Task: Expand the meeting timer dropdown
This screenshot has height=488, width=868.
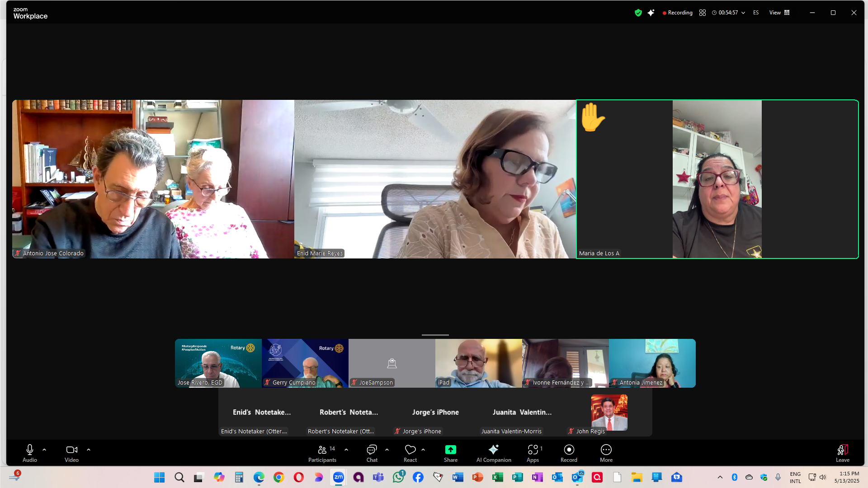Action: pyautogui.click(x=743, y=13)
